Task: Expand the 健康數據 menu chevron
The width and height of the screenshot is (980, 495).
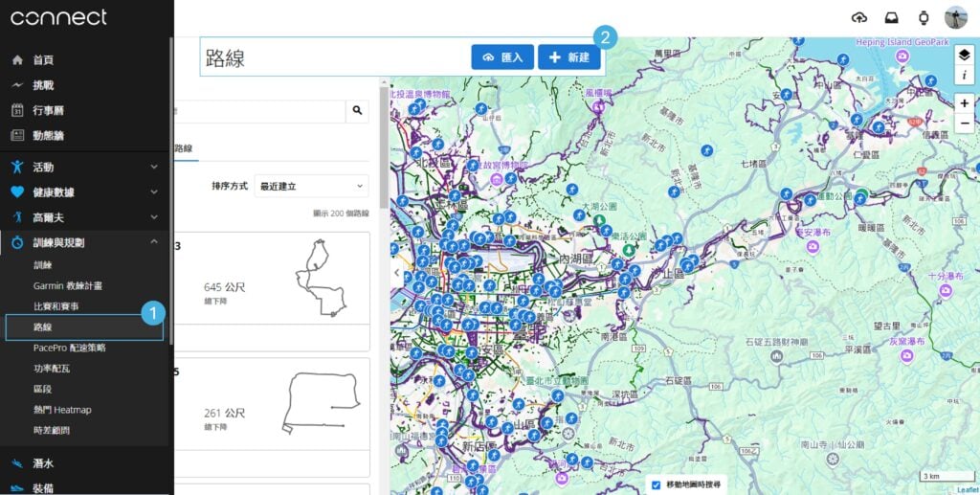Action: pos(154,191)
